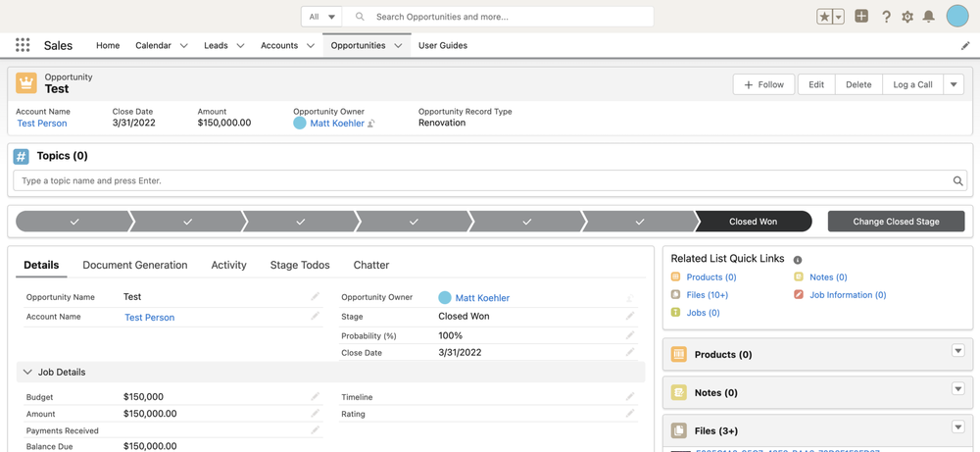Expand the Calendar nav chevron
The width and height of the screenshot is (980, 452).
[x=184, y=46]
